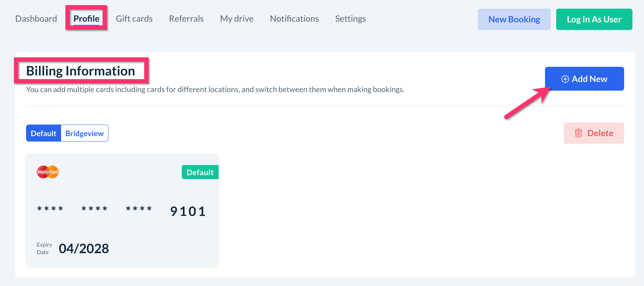644x286 pixels.
Task: Delete the selected billing card
Action: tap(594, 133)
